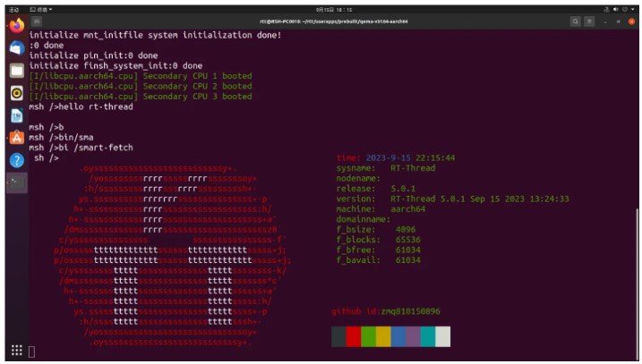Click the purple color block
The image size is (642, 364).
click(x=413, y=336)
